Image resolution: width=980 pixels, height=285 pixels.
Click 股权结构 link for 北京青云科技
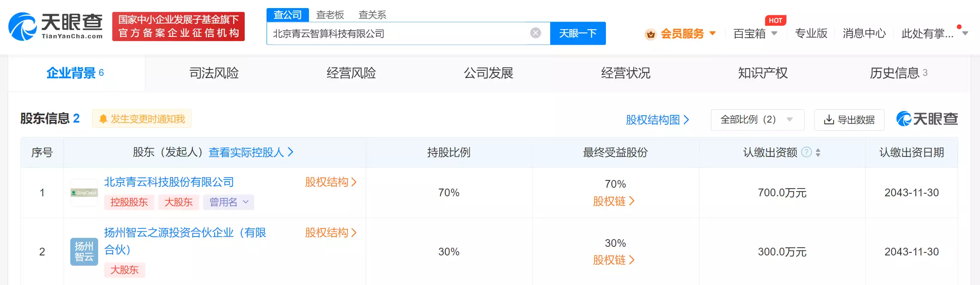330,182
